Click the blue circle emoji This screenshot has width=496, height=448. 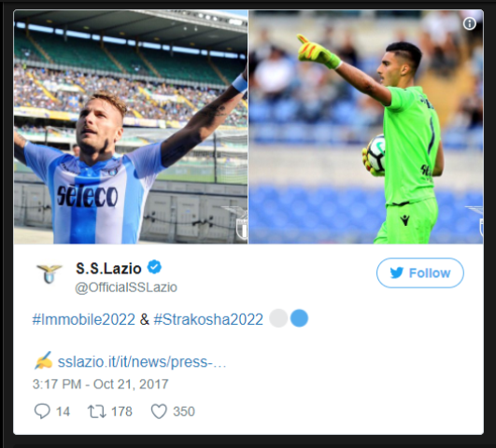click(x=299, y=318)
